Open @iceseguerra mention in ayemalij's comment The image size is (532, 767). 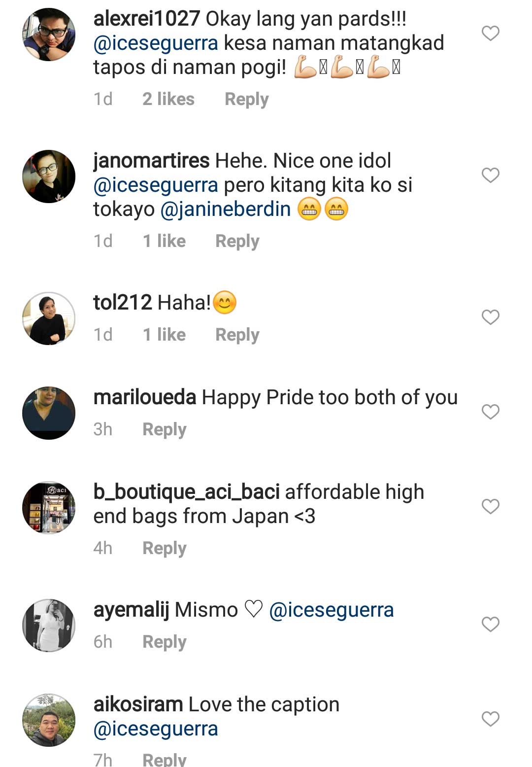click(332, 610)
